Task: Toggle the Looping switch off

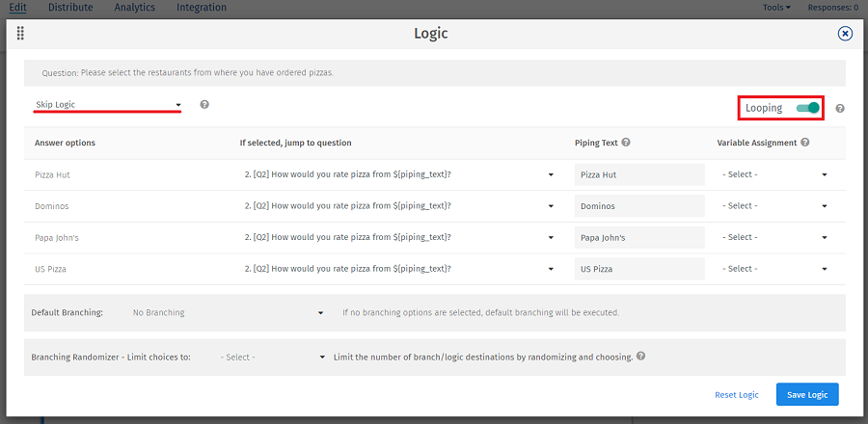Action: point(807,108)
